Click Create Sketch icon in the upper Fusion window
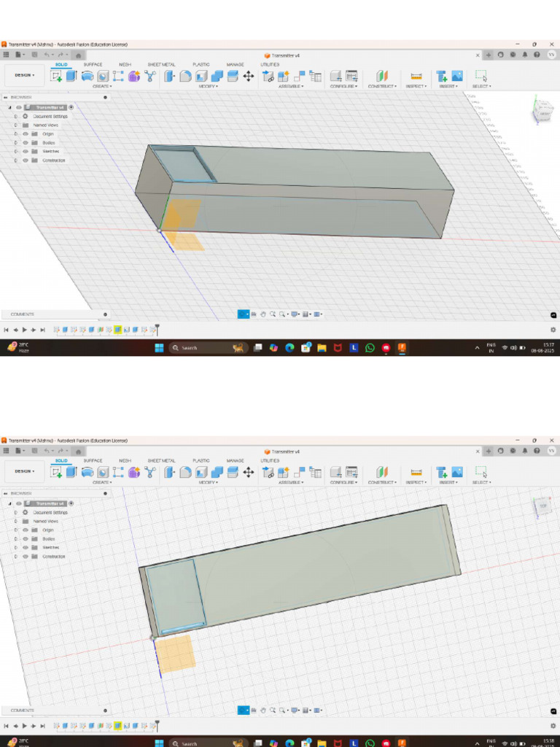 click(x=56, y=76)
